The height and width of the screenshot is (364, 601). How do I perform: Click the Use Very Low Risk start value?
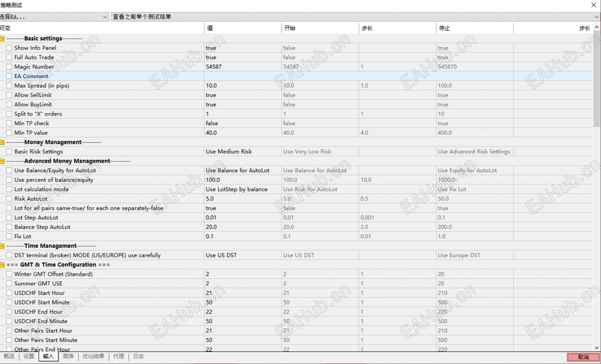tap(307, 152)
